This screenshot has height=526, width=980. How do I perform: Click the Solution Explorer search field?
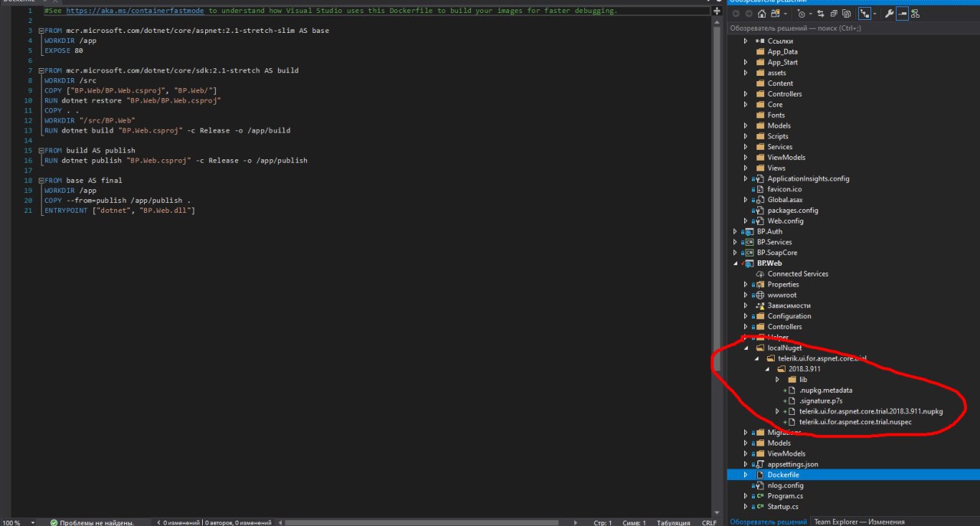point(852,28)
